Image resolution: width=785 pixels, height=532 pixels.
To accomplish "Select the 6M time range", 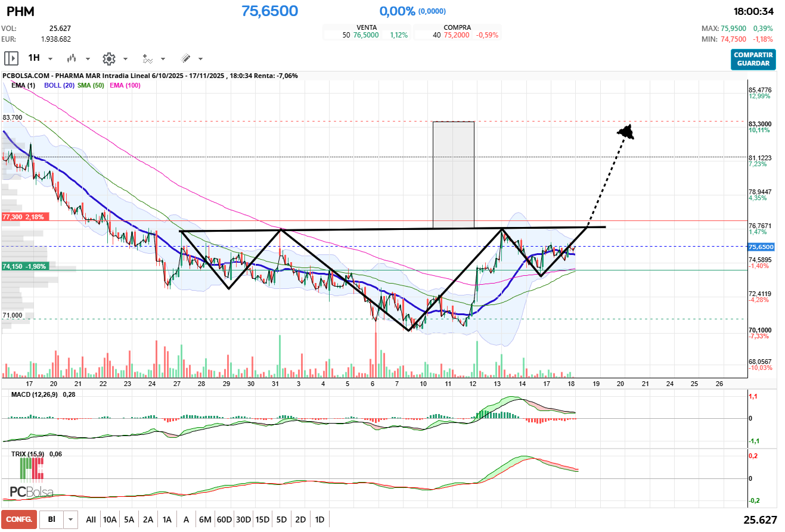I will pos(205,519).
